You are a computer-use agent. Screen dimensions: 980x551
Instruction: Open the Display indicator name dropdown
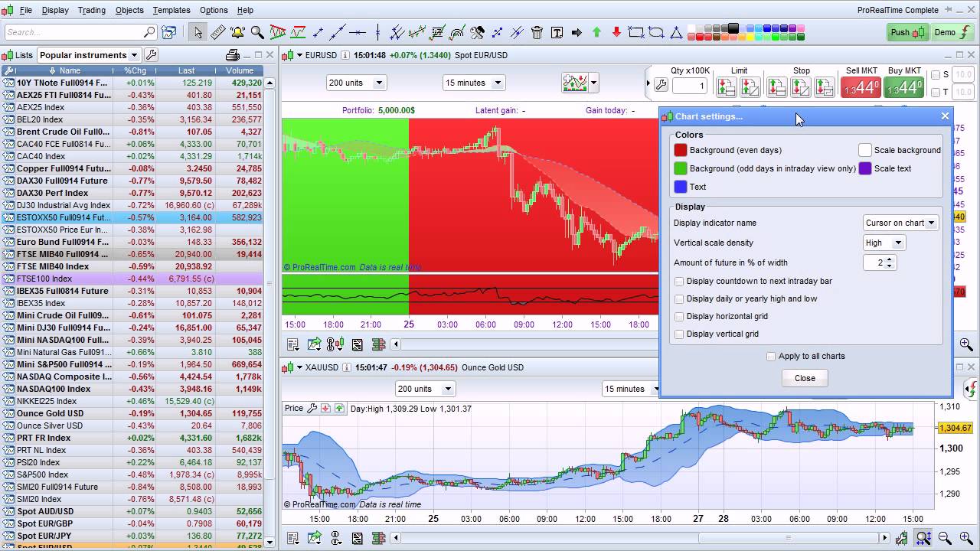900,223
